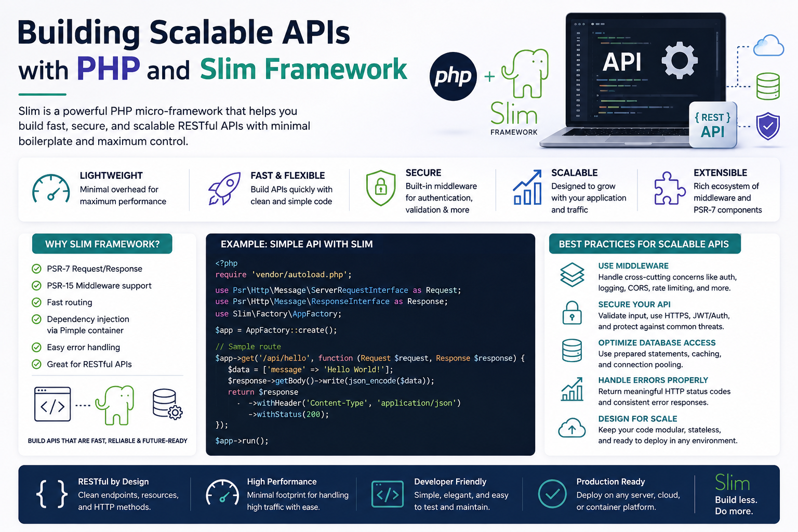
Task: Click the Build less. Do more. tagline
Action: click(x=736, y=505)
